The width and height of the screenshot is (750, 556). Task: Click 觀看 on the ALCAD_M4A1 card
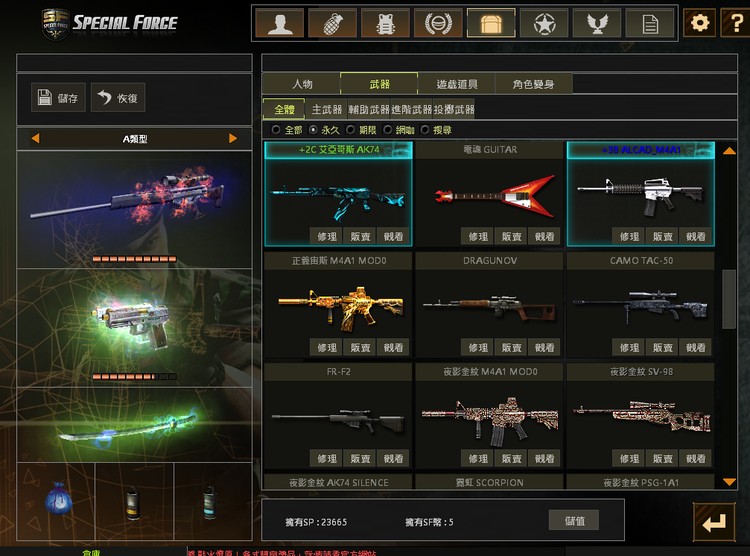695,236
